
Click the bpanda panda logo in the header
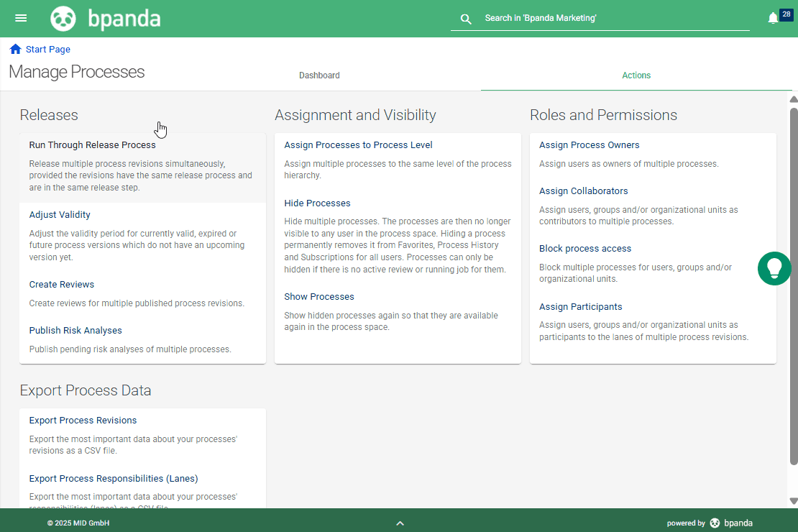pyautogui.click(x=63, y=18)
